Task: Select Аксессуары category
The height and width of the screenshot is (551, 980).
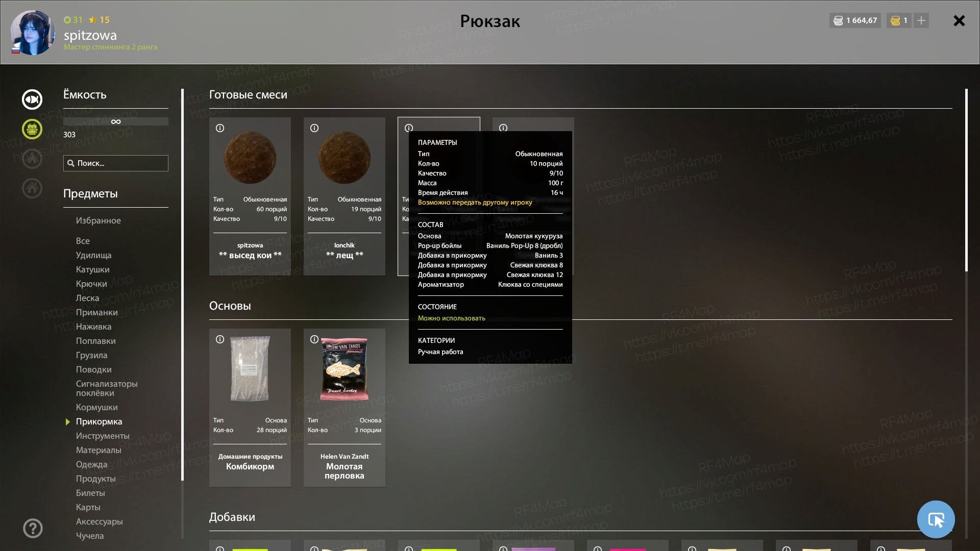Action: tap(100, 521)
